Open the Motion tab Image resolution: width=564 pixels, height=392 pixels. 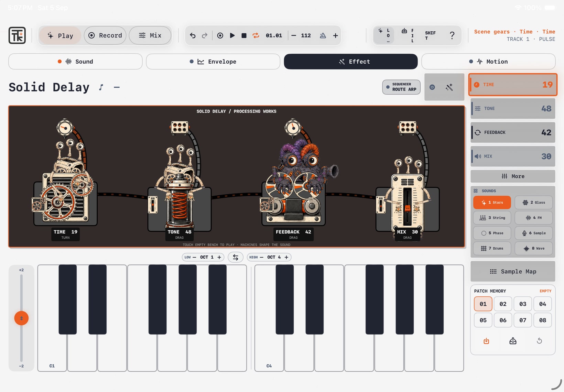(488, 62)
